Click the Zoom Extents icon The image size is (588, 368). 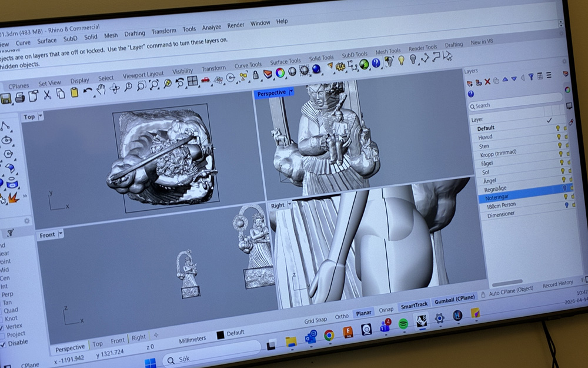click(154, 84)
